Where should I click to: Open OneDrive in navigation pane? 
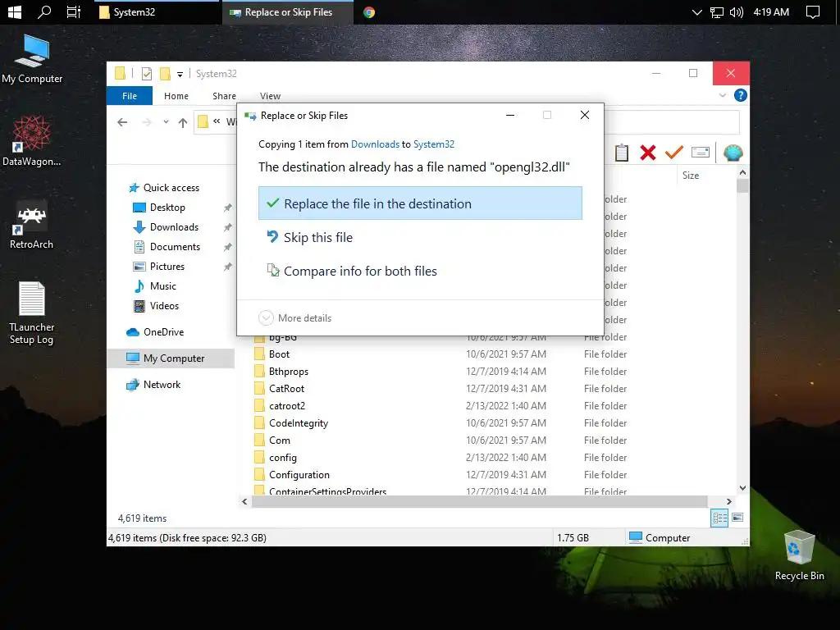click(x=163, y=332)
